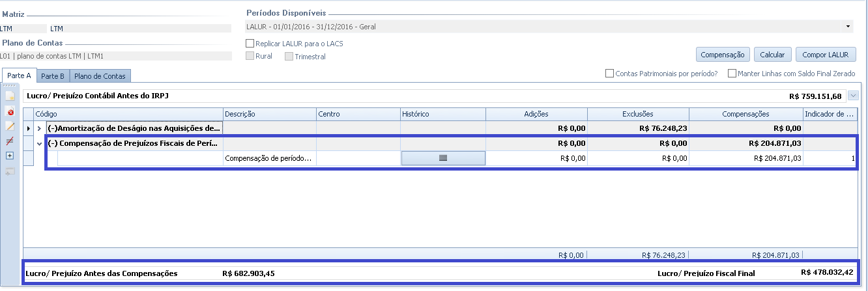Click the Plano de Contas field L01
This screenshot has width=868, height=291.
point(116,55)
